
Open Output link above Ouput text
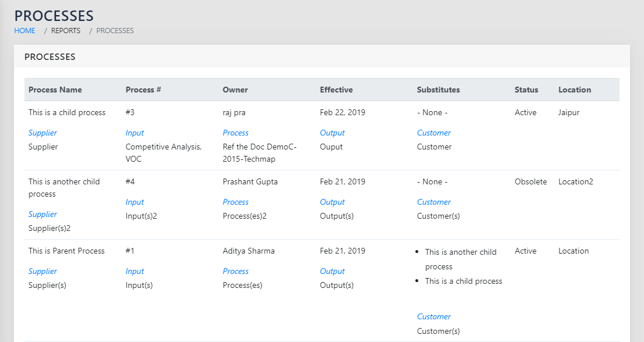332,133
